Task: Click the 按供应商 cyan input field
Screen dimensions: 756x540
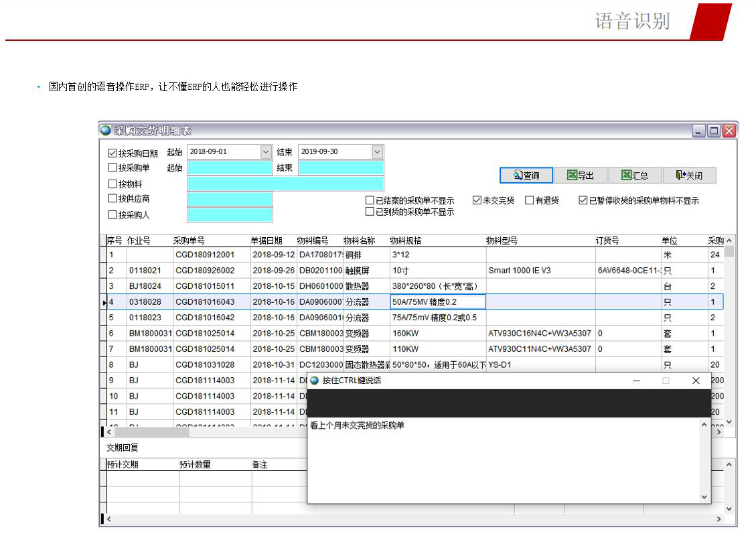Action: click(230, 199)
